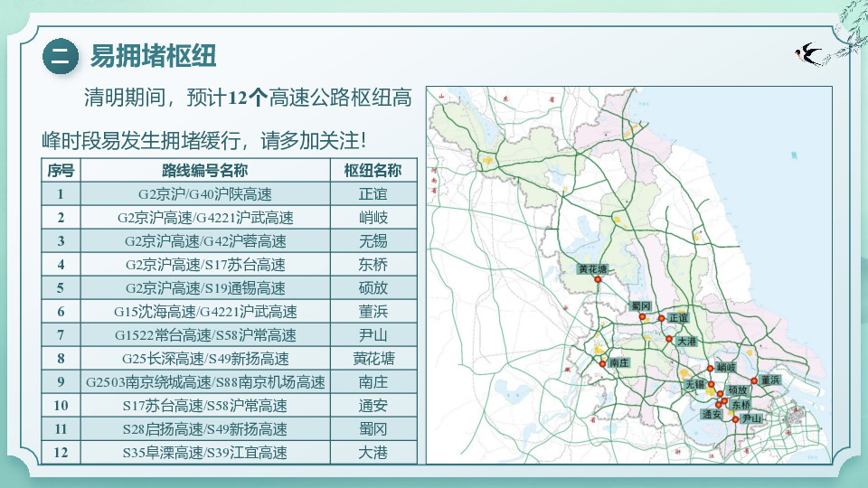Click the G2503南京绕城高速 route cell
The height and width of the screenshot is (488, 868).
(205, 382)
